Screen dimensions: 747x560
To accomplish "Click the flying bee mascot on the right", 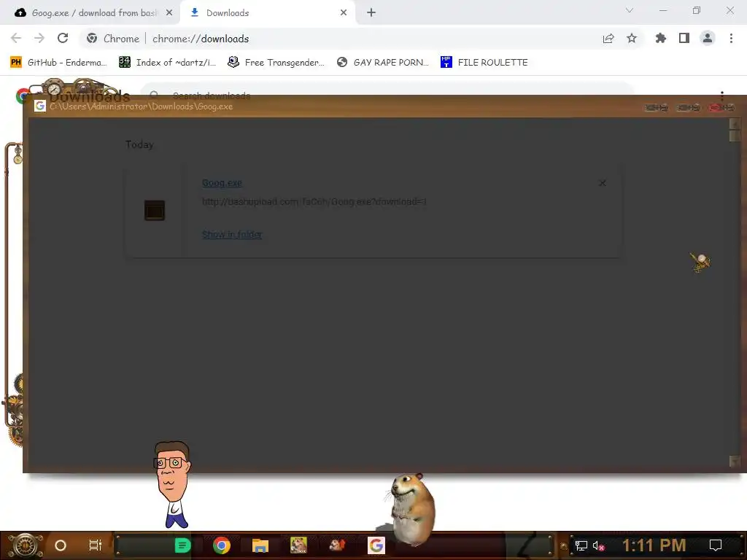I will (700, 262).
